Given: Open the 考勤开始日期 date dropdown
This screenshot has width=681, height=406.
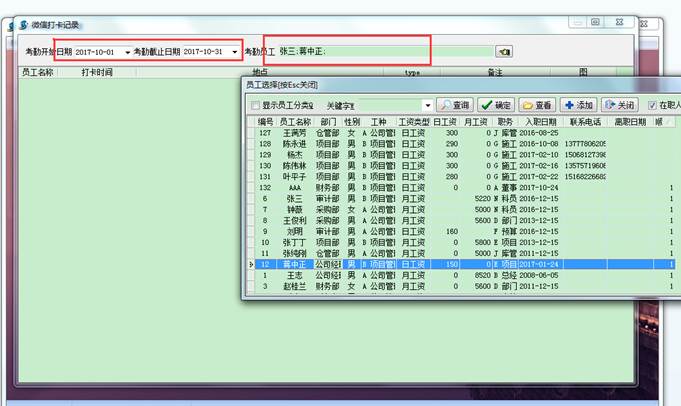Looking at the screenshot, I should [127, 51].
